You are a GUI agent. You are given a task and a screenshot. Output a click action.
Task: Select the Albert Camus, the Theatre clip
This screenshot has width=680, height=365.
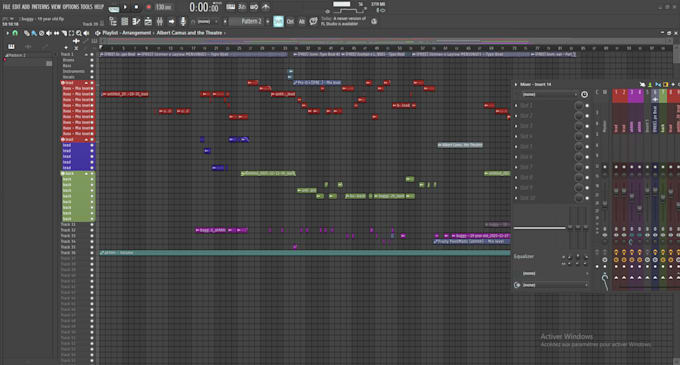460,145
